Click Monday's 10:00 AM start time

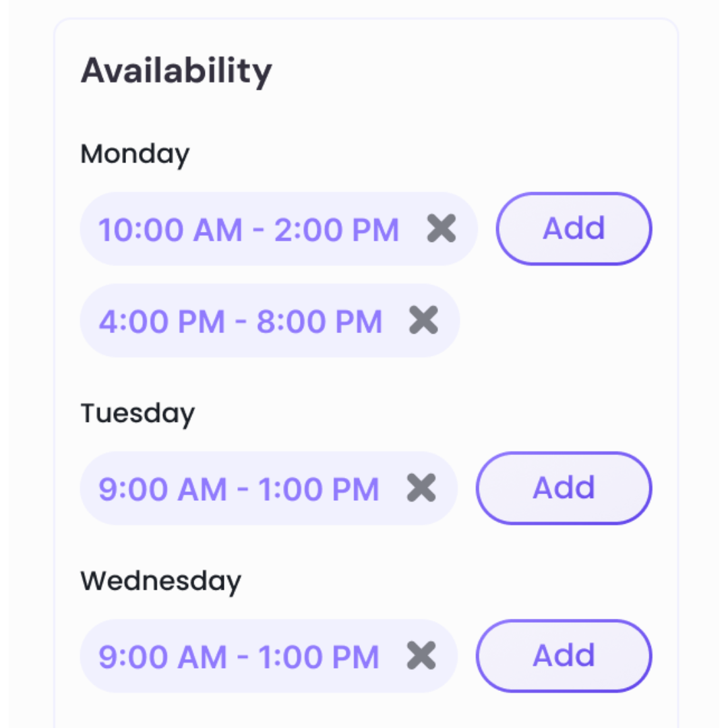tap(170, 230)
